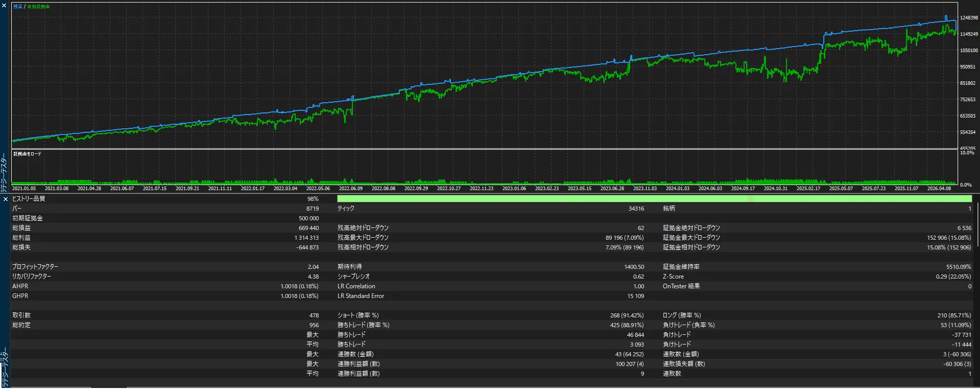Select the バー count 8719
980x389 pixels.
click(313, 209)
